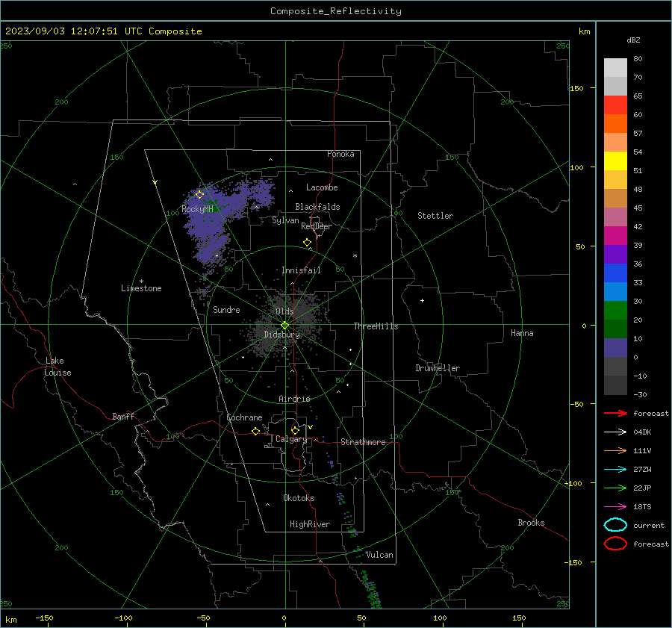Click the 50 tick on bottom axis
This screenshot has height=628, width=672.
pos(361,618)
